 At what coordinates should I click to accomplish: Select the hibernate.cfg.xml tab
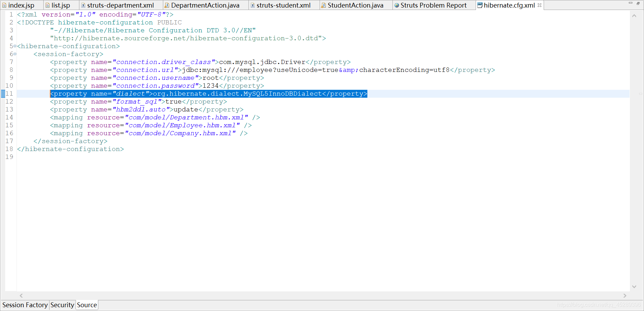pyautogui.click(x=509, y=5)
